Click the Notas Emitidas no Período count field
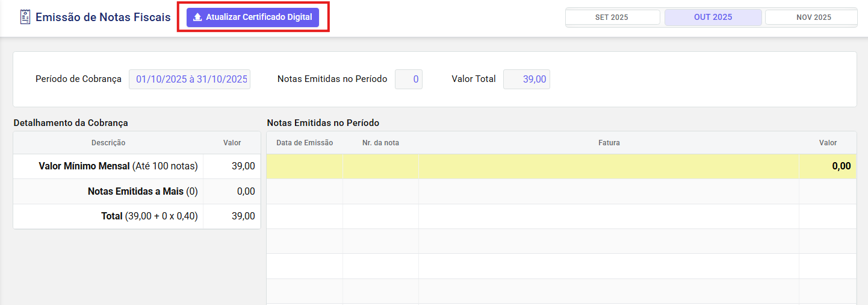Image resolution: width=868 pixels, height=305 pixels. [x=409, y=79]
